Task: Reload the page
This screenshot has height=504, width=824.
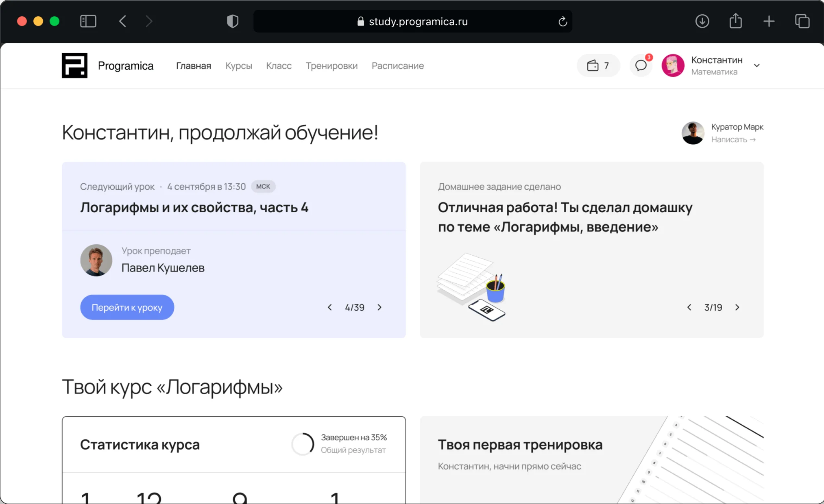Action: click(562, 21)
